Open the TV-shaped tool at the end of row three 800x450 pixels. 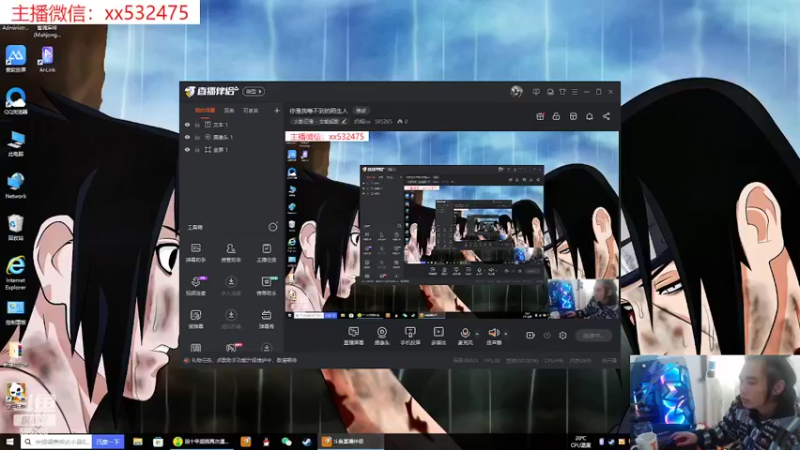tap(266, 319)
